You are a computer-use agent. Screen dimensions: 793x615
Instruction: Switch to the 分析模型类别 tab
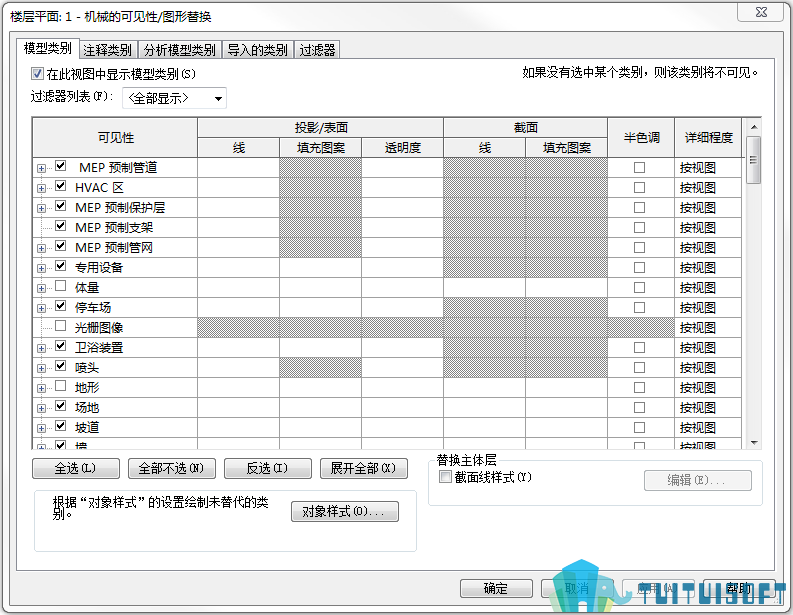[x=180, y=50]
